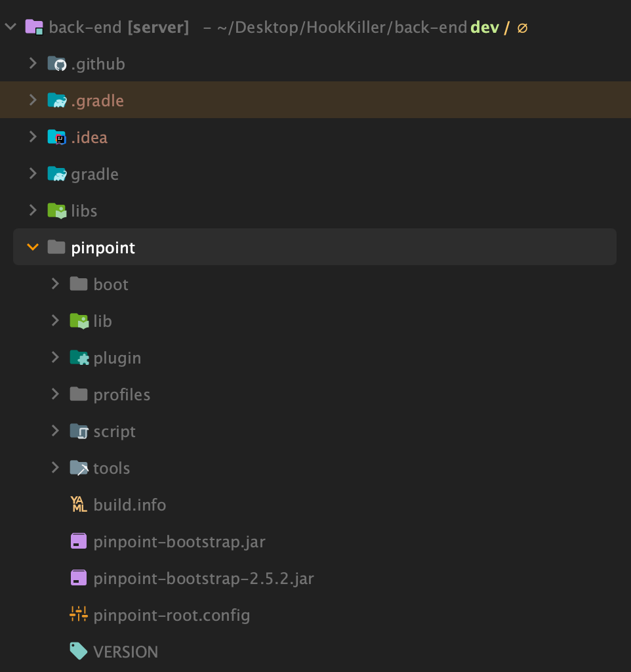The image size is (631, 672).
Task: Click the boot folder icon
Action: [79, 284]
